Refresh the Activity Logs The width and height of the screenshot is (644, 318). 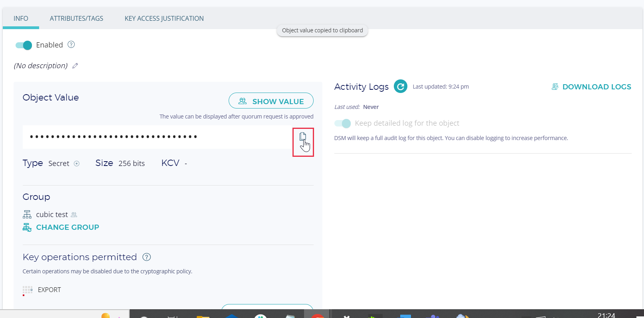[x=400, y=87]
